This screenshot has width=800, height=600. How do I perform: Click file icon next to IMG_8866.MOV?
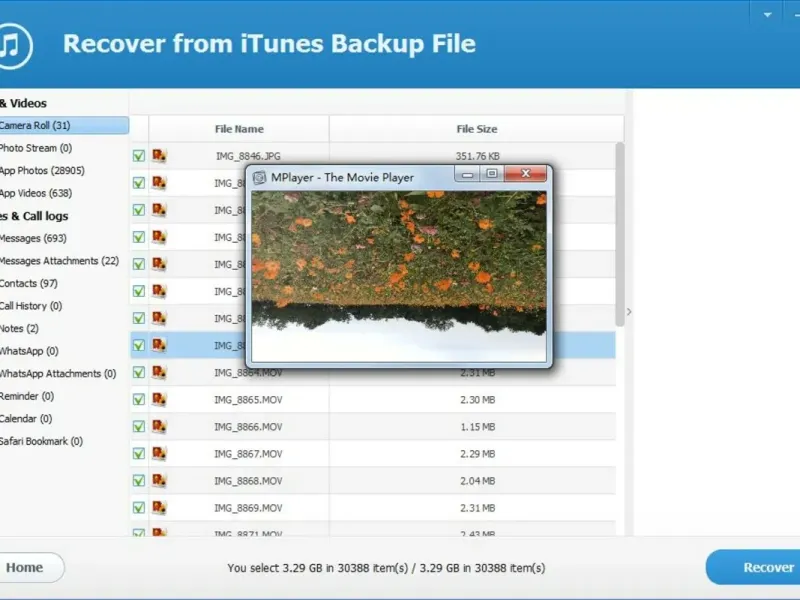coord(159,426)
